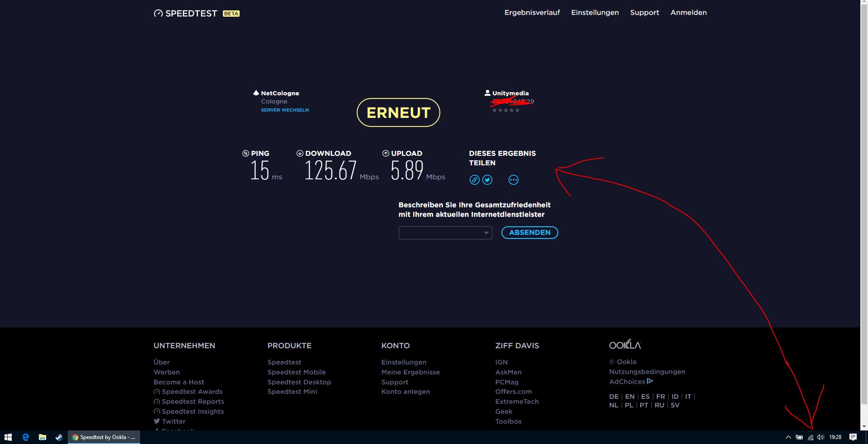The image size is (868, 444).
Task: Click the battery tray icon
Action: (799, 437)
